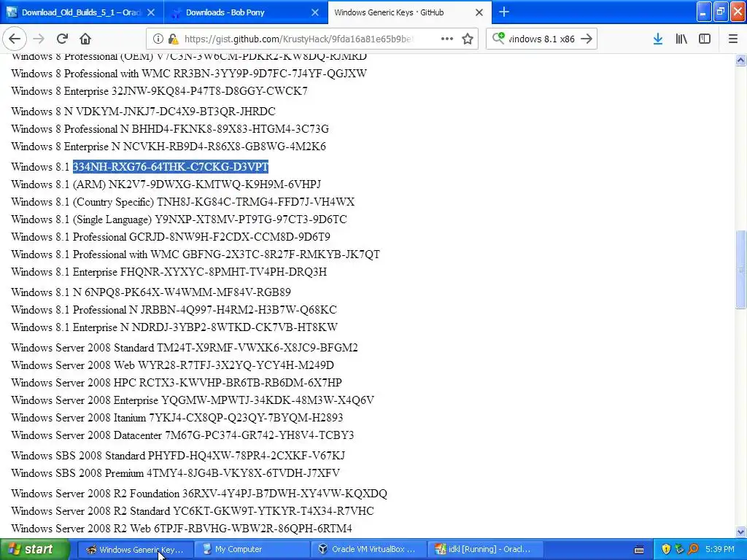Close the Windows Generic Keys GitHub tab

pos(479,12)
